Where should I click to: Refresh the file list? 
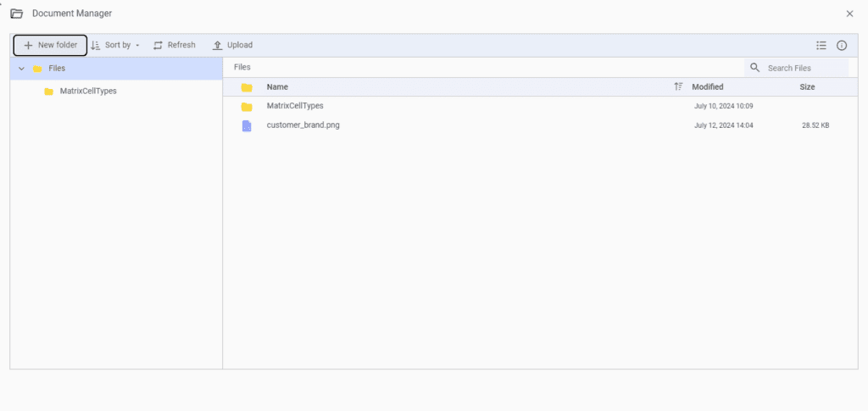(x=175, y=46)
